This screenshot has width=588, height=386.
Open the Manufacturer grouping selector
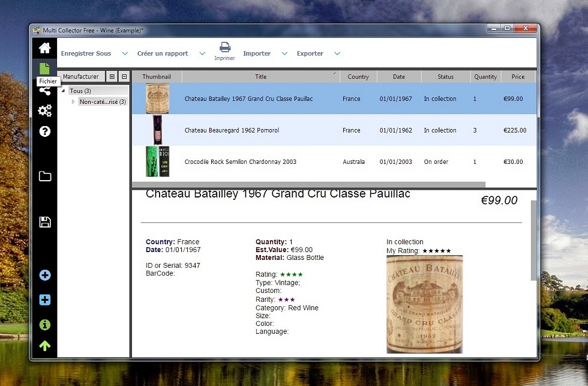click(x=80, y=76)
